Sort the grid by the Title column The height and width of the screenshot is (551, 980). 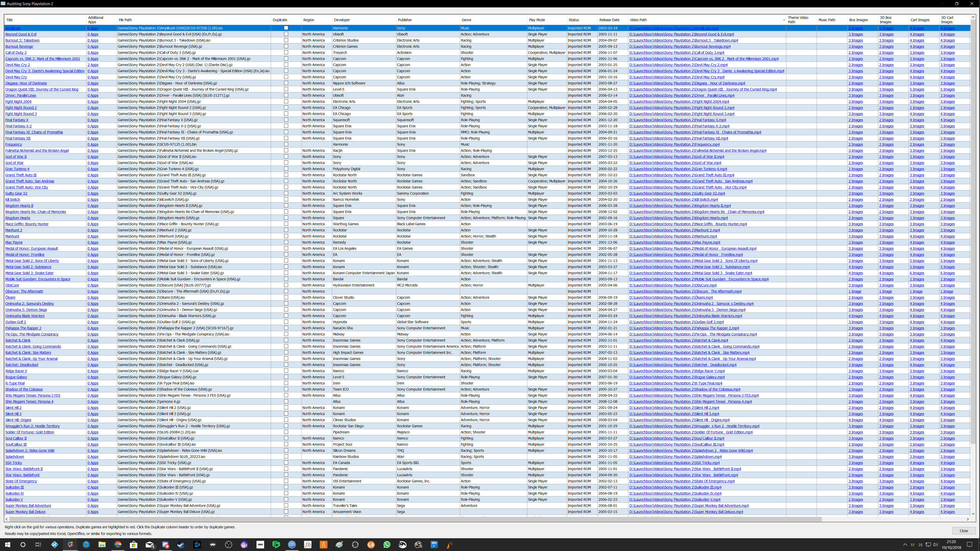(45, 20)
